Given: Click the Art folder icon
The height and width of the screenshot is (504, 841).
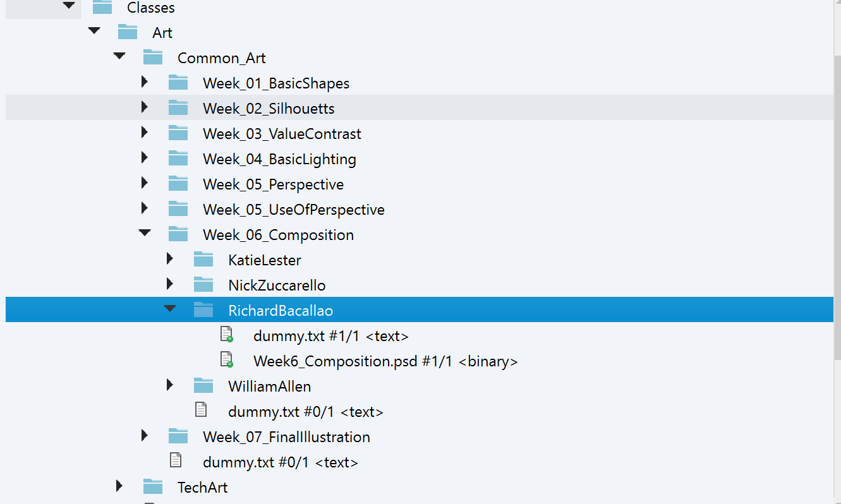Looking at the screenshot, I should [128, 32].
